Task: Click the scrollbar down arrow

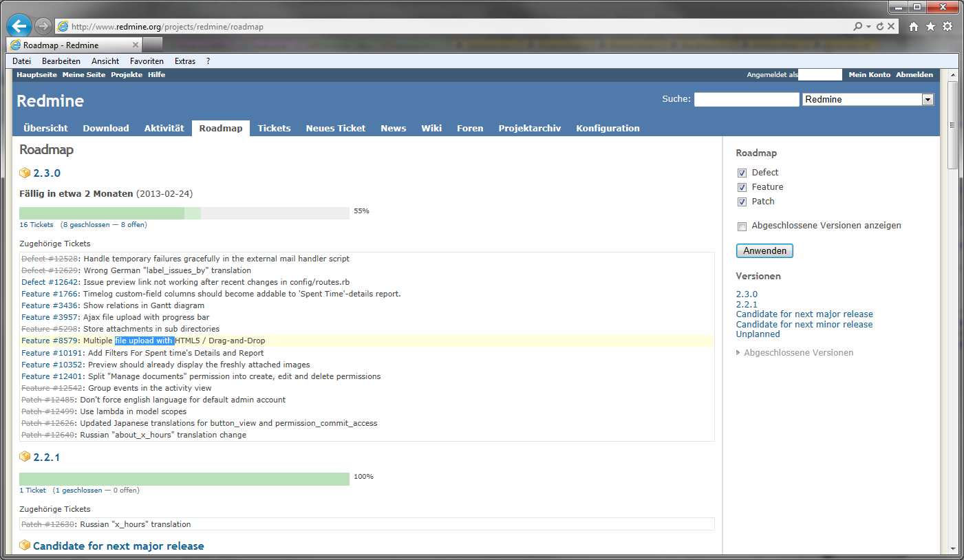Action: (x=952, y=548)
